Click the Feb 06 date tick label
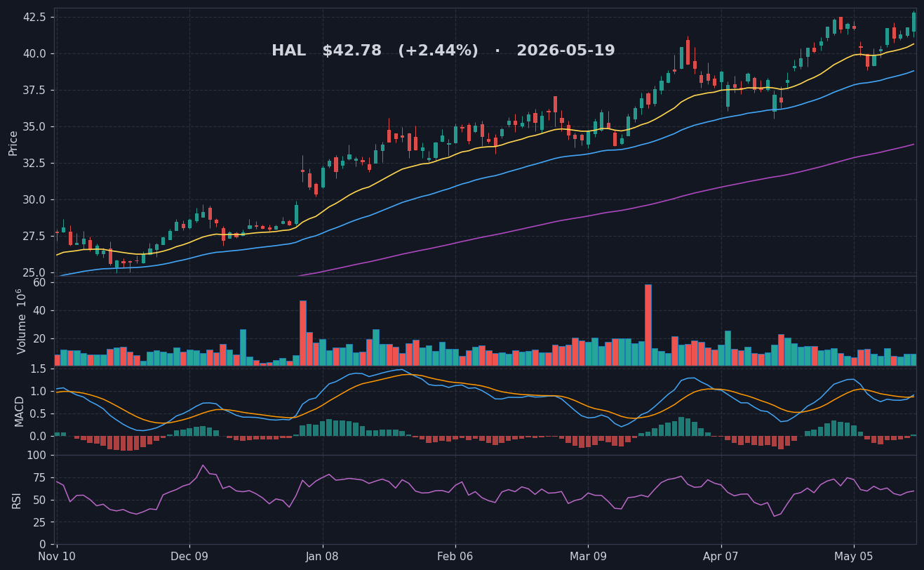 455,557
